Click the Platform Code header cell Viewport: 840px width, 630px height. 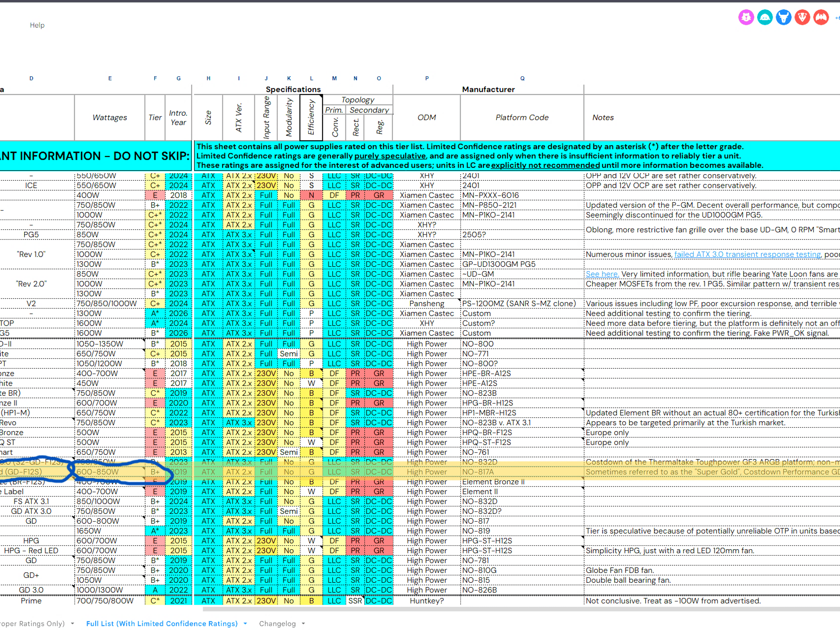(x=522, y=118)
